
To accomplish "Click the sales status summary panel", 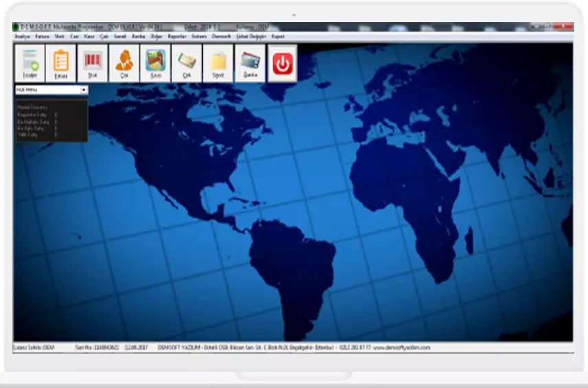I will point(52,120).
